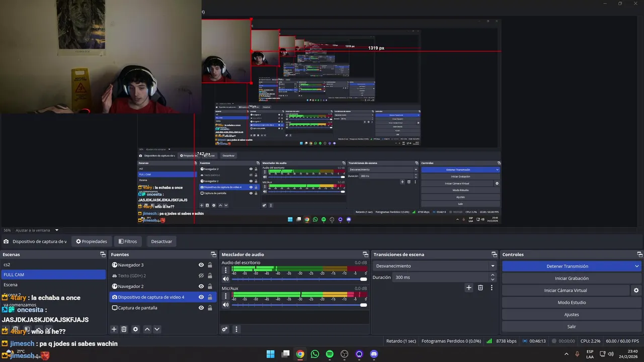Image resolution: width=644 pixels, height=362 pixels.
Task: Open OBS Studio taskbar icon
Action: [344, 354]
